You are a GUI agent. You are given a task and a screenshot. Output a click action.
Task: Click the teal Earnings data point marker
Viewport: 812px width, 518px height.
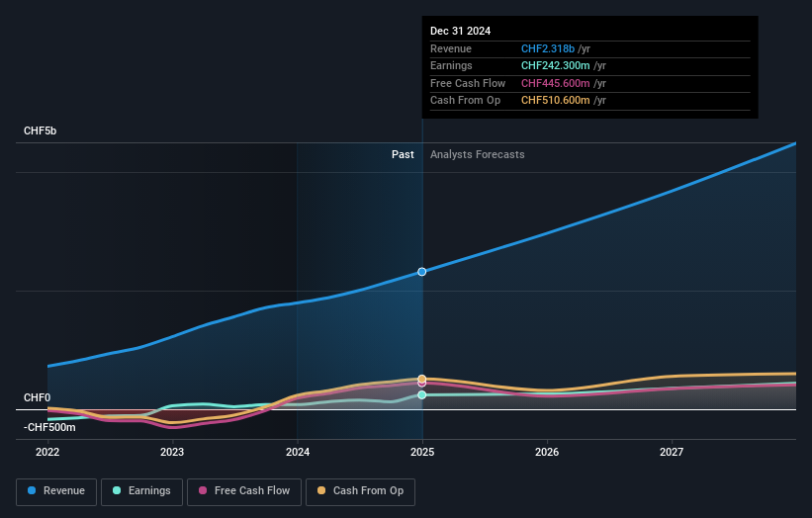[x=422, y=394]
